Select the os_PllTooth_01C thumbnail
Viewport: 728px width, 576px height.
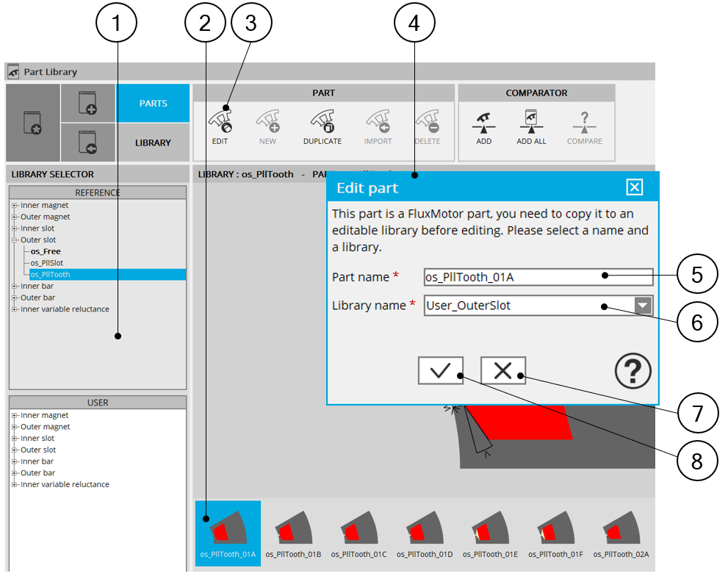358,534
